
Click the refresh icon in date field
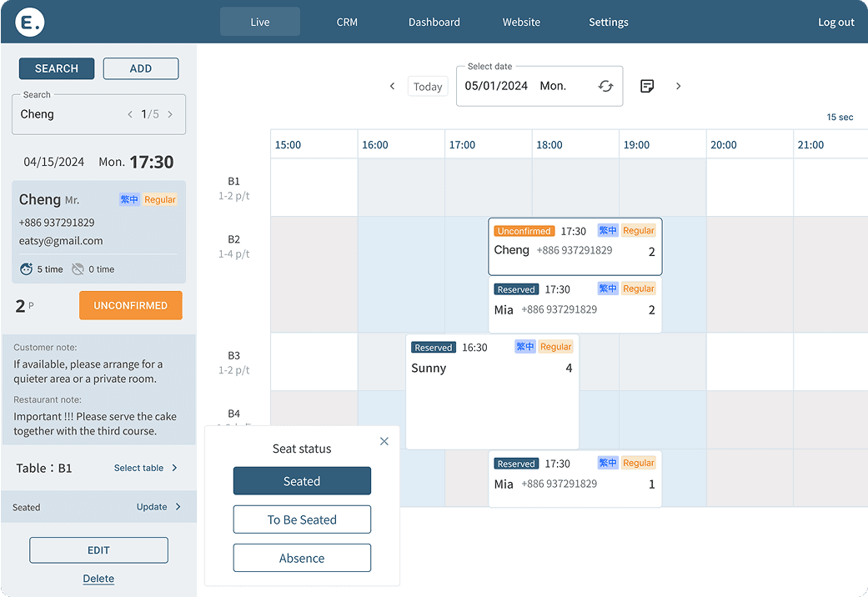click(605, 86)
